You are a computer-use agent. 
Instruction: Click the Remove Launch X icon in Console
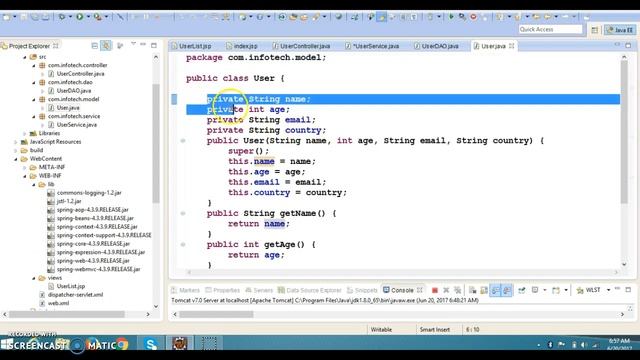point(446,290)
